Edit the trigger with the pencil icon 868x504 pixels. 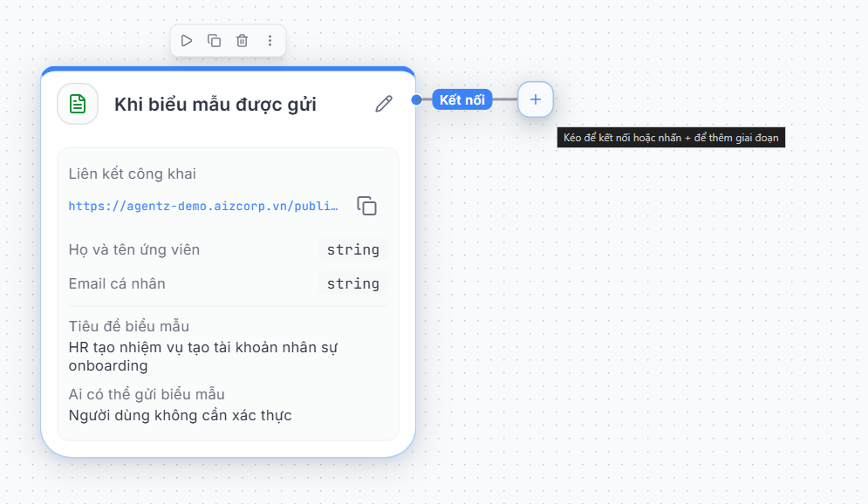tap(384, 104)
